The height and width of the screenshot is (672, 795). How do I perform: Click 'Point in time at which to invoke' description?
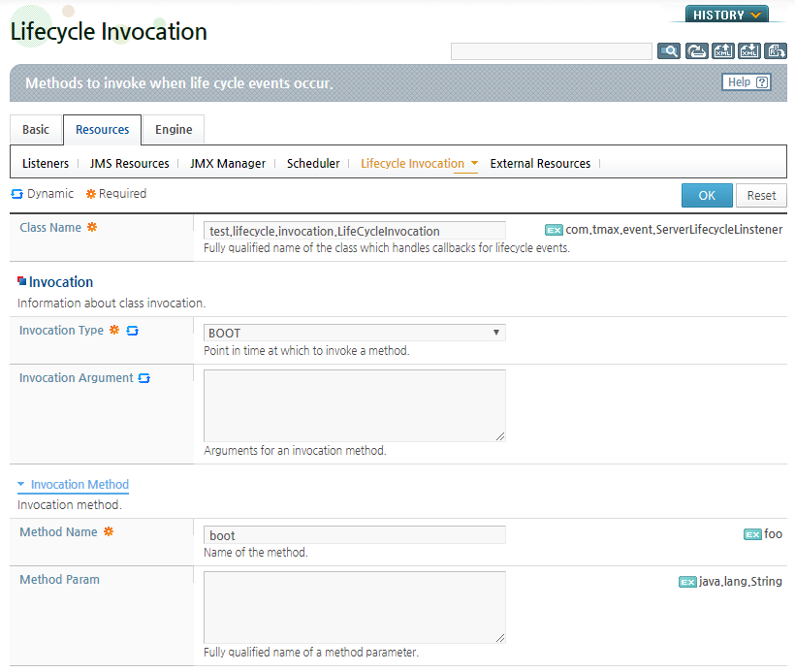pyautogui.click(x=306, y=350)
